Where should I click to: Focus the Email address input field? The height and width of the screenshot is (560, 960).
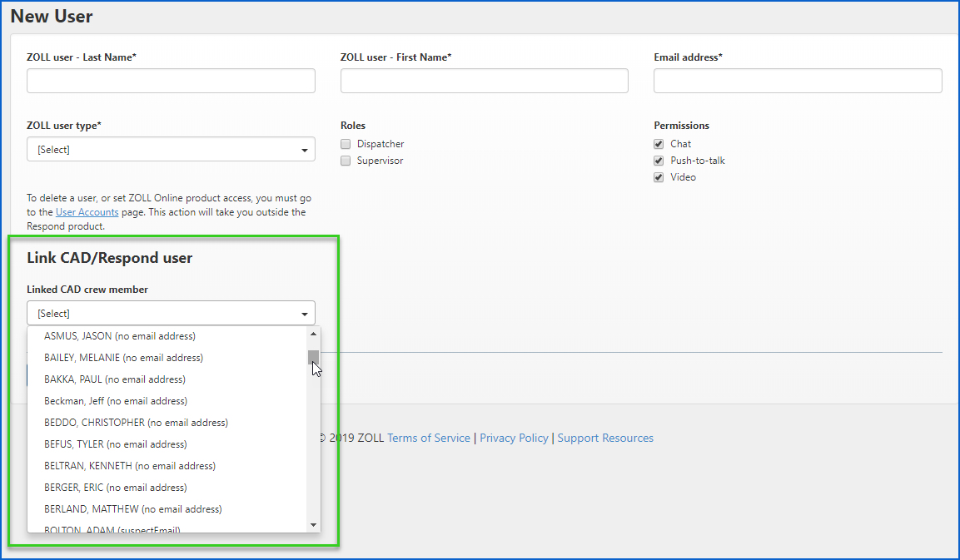tap(797, 81)
